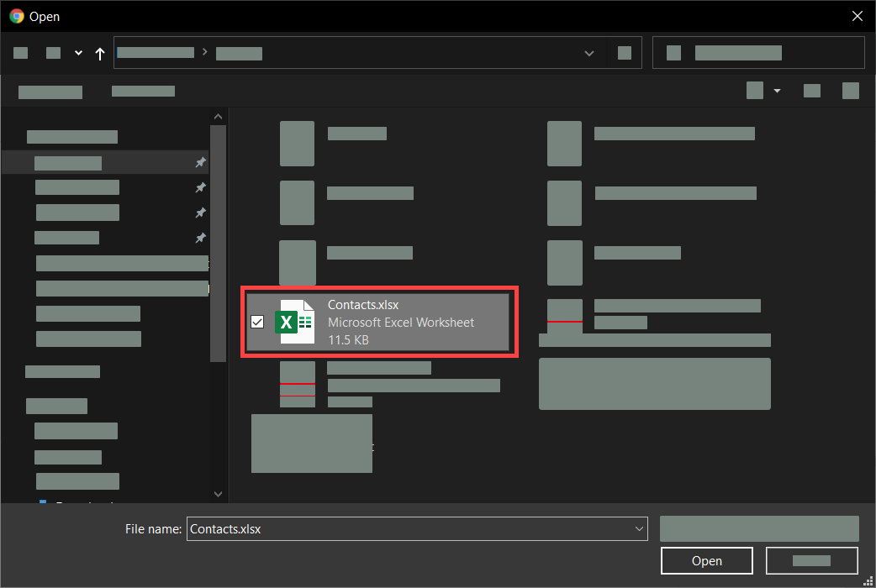
Task: Expand the address bar previous locations dropdown
Action: [589, 53]
